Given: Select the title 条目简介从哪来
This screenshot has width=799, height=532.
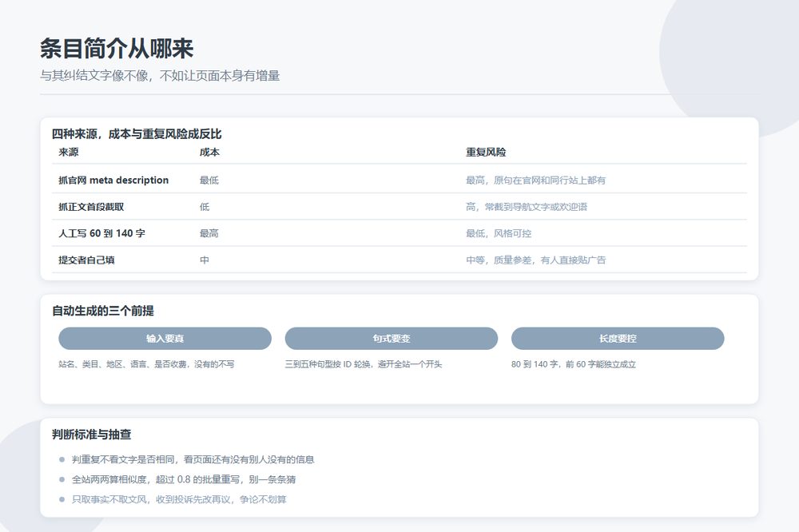Looking at the screenshot, I should point(117,49).
